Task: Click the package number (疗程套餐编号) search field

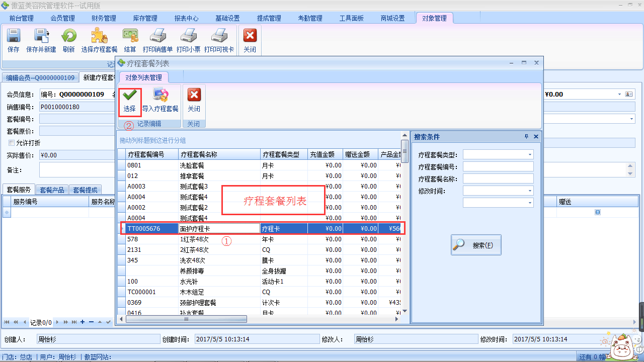Action: [x=498, y=166]
